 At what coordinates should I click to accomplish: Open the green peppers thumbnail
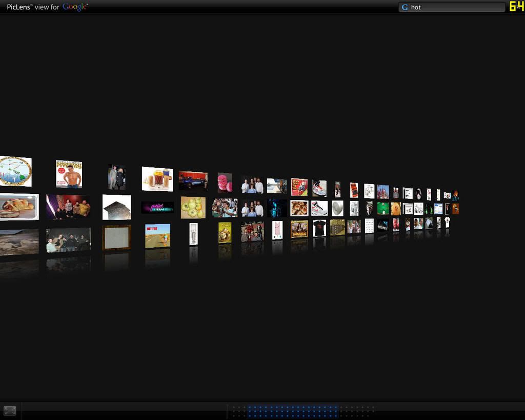coord(193,208)
